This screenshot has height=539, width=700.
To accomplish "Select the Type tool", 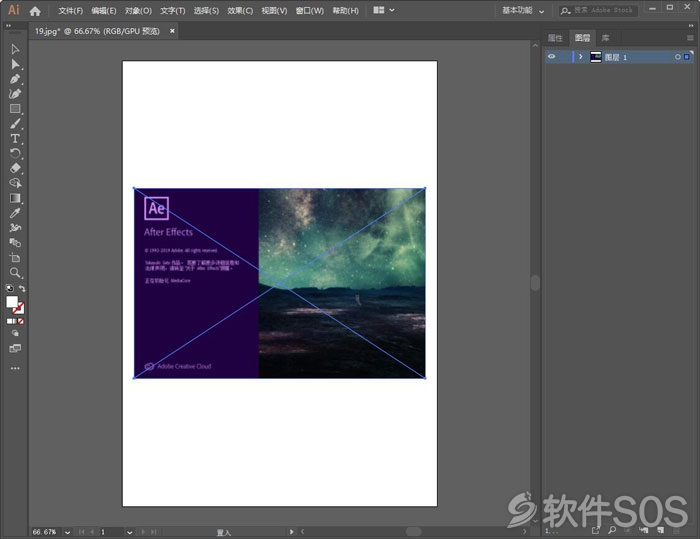I will 15,138.
